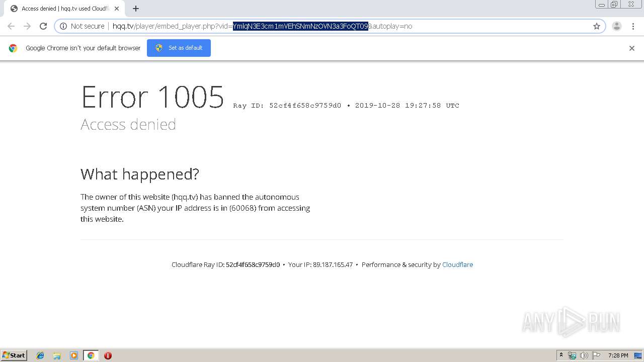This screenshot has height=362, width=644.
Task: Minimize the Chrome window
Action: coord(601,5)
